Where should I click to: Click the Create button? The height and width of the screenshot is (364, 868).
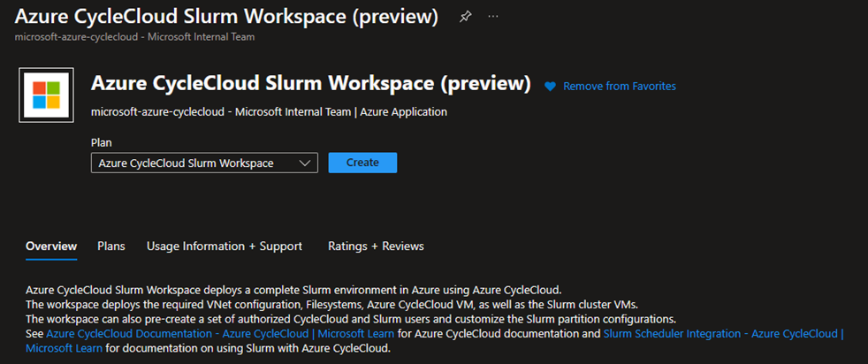[x=362, y=163]
